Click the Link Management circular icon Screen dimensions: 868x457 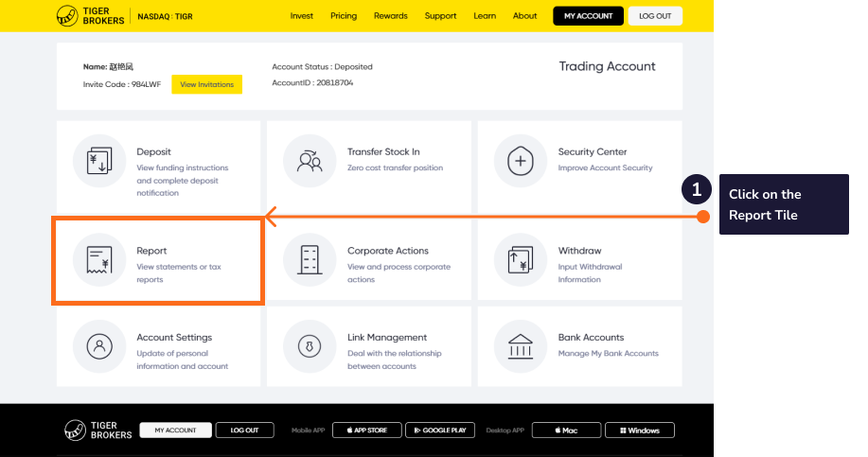click(310, 346)
